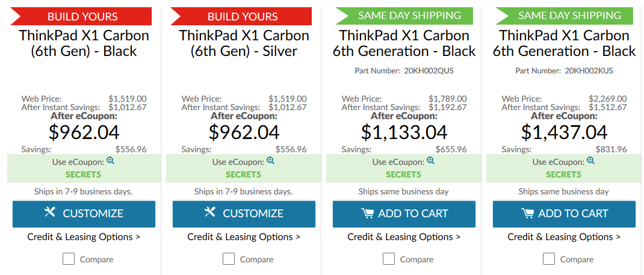This screenshot has width=644, height=275.
Task: Tick Compare checkbox for part 20KH002QUS
Action: tap(389, 259)
